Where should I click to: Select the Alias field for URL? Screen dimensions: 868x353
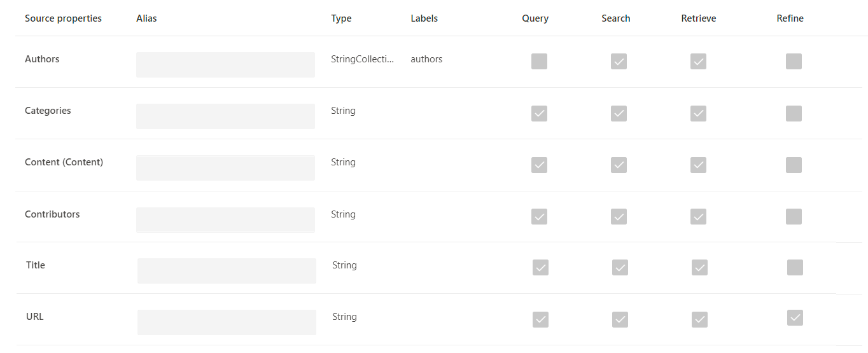227,322
